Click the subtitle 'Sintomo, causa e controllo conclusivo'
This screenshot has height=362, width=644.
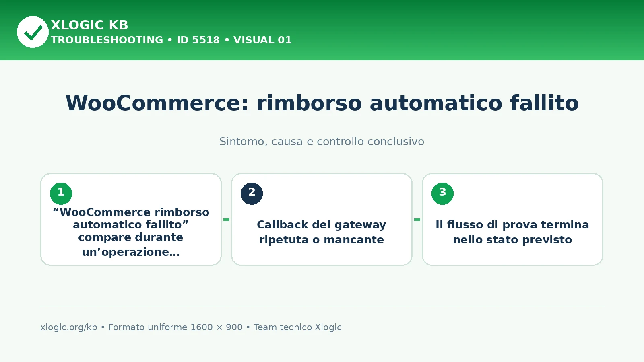coord(322,142)
